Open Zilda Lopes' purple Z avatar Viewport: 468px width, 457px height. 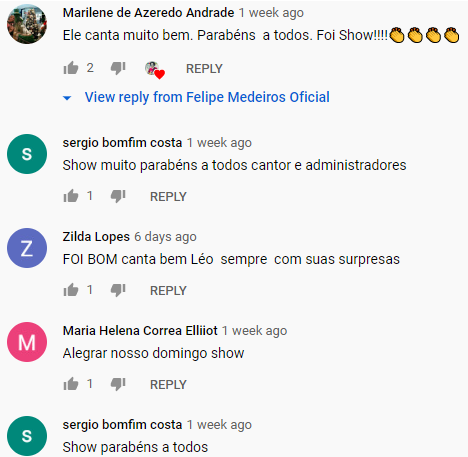click(x=27, y=248)
